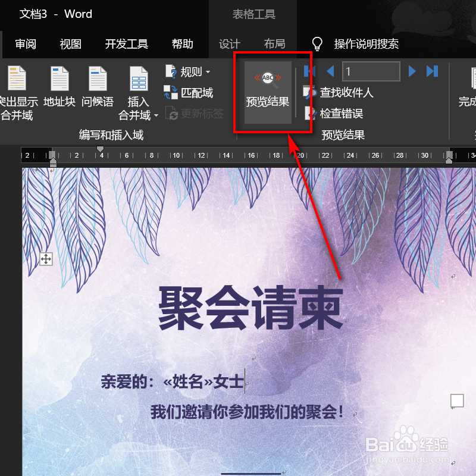
Task: Insert an Address Block (地址块)
Action: (x=59, y=87)
